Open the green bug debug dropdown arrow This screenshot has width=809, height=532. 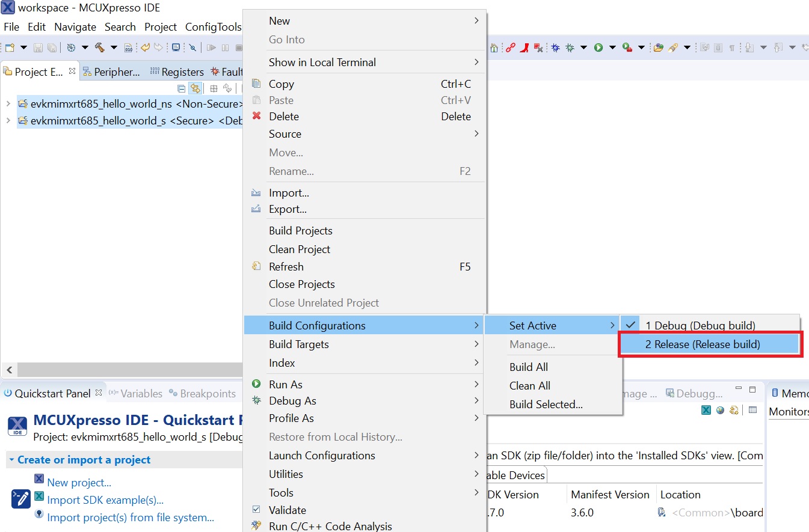click(583, 47)
